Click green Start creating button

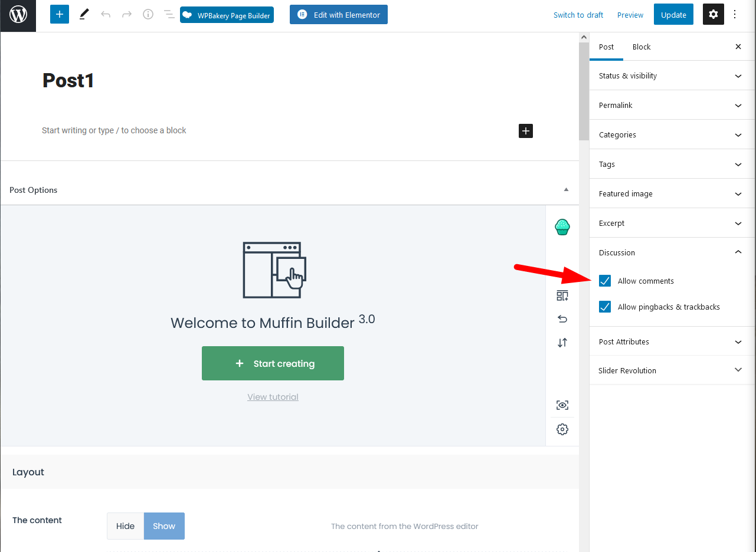point(273,363)
